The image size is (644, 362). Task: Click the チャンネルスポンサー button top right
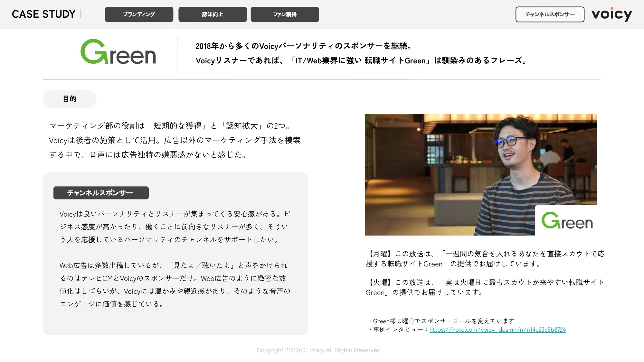(x=550, y=14)
